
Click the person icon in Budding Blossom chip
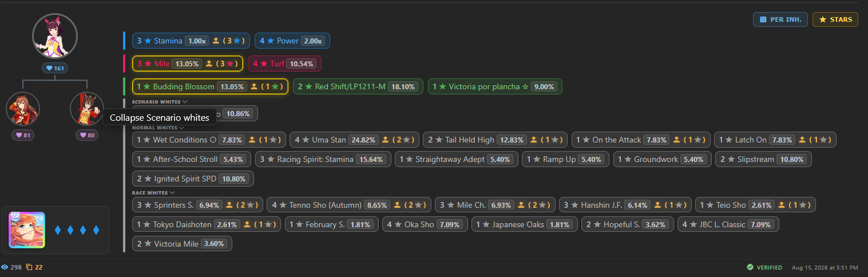[x=254, y=86]
